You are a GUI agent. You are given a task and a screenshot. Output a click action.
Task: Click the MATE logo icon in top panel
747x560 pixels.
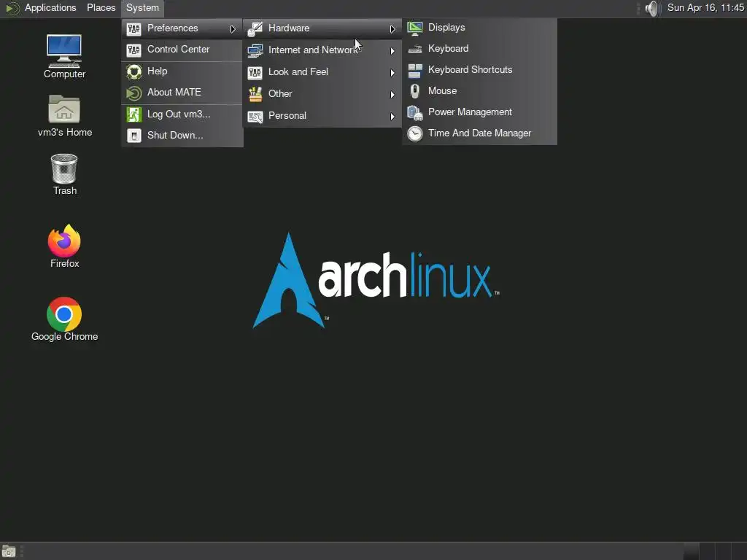tap(12, 8)
